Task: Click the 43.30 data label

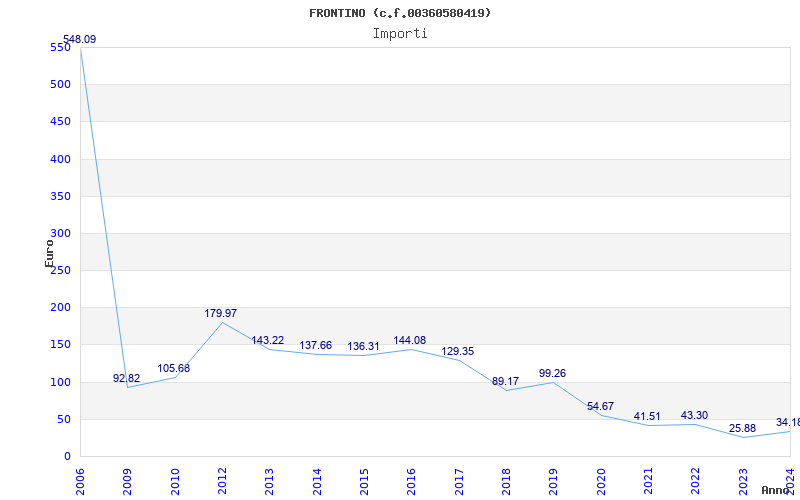Action: click(694, 415)
